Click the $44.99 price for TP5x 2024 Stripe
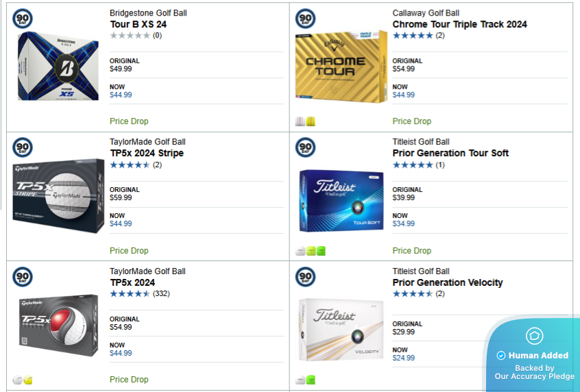 [121, 223]
